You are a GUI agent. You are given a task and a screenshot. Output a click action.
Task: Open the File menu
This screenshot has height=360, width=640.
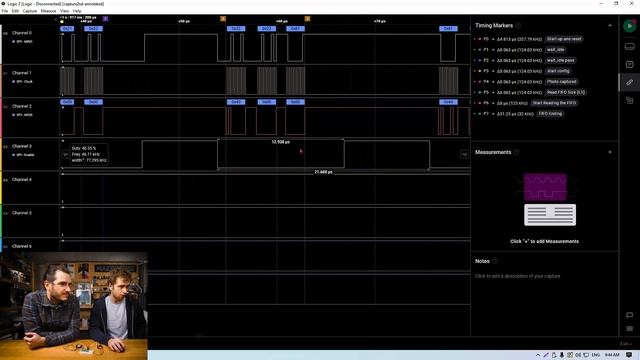tap(5, 11)
